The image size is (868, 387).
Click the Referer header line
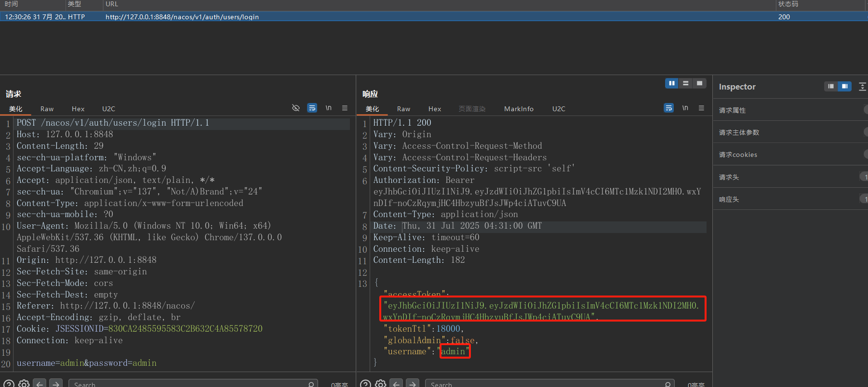[106, 306]
